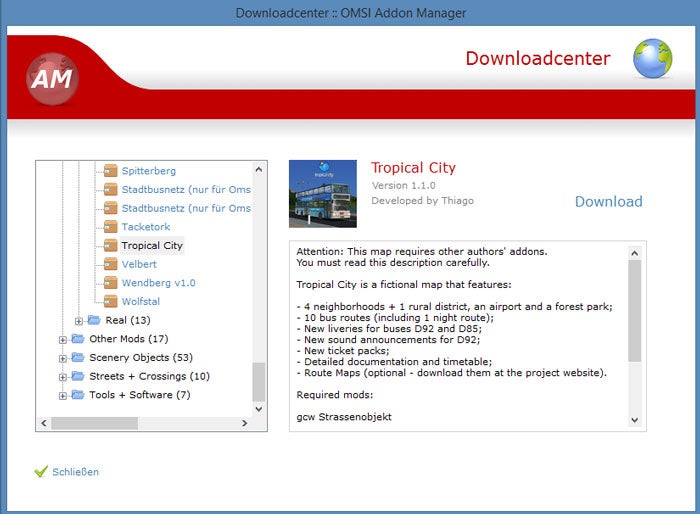Image resolution: width=700 pixels, height=514 pixels.
Task: Click the package icon beside Velbert
Action: point(110,264)
